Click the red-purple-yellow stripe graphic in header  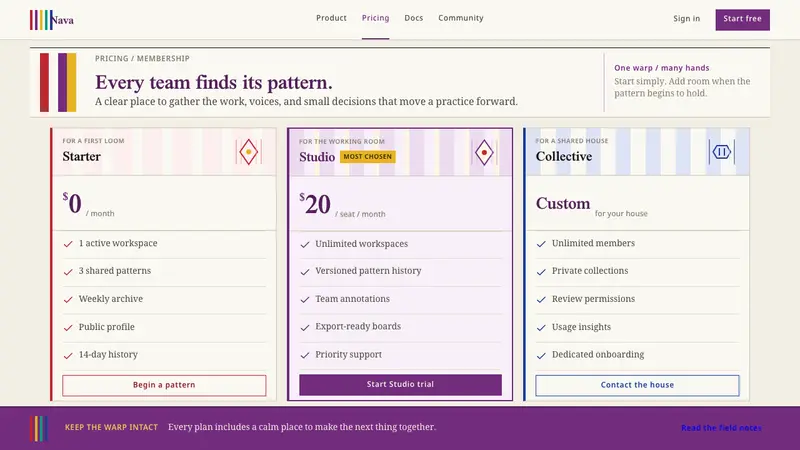(x=58, y=83)
